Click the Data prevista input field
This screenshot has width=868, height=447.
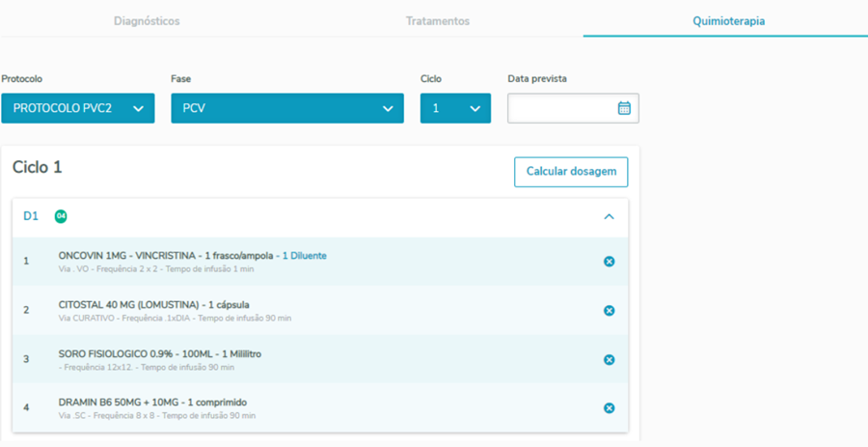click(573, 108)
